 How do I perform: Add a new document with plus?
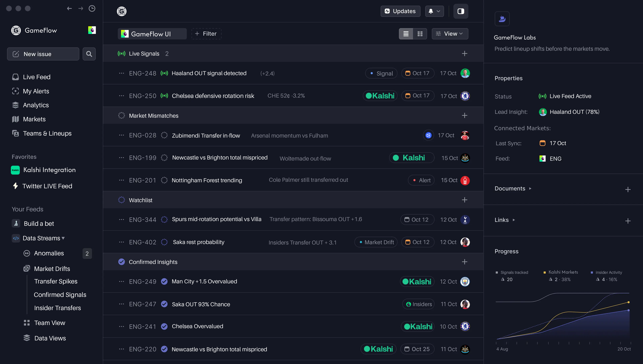click(628, 189)
